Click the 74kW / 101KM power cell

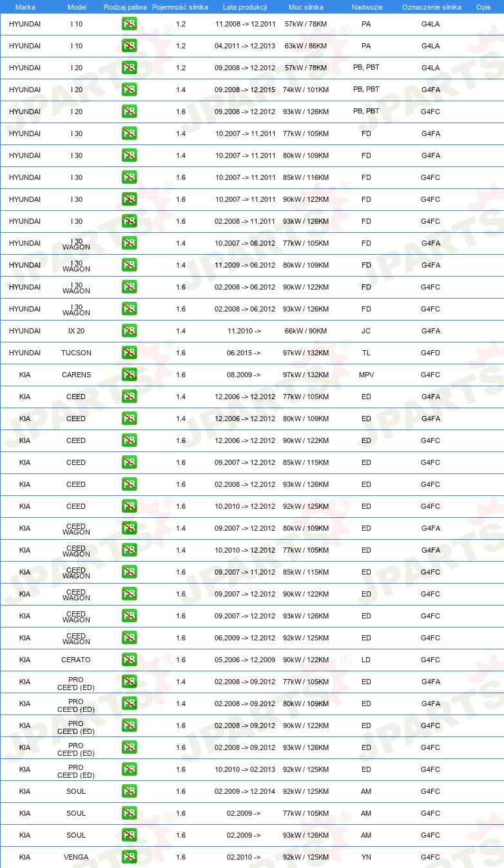click(x=305, y=90)
